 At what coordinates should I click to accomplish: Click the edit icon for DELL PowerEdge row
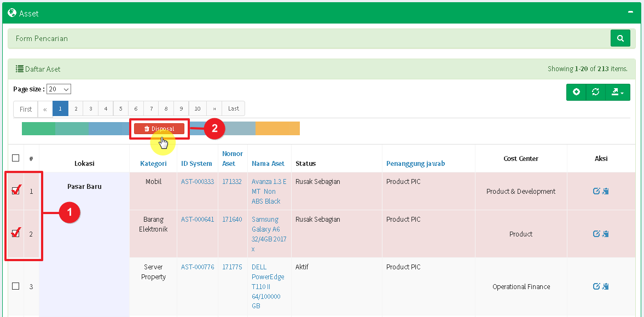[596, 286]
